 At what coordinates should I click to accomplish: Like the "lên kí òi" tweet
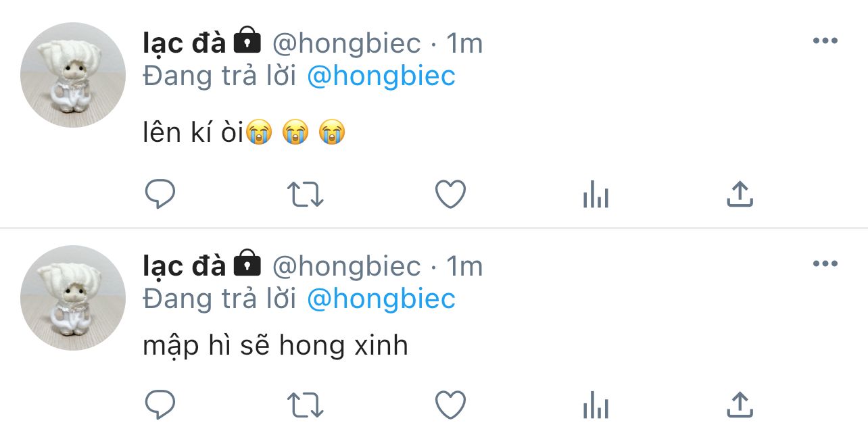[x=450, y=195]
